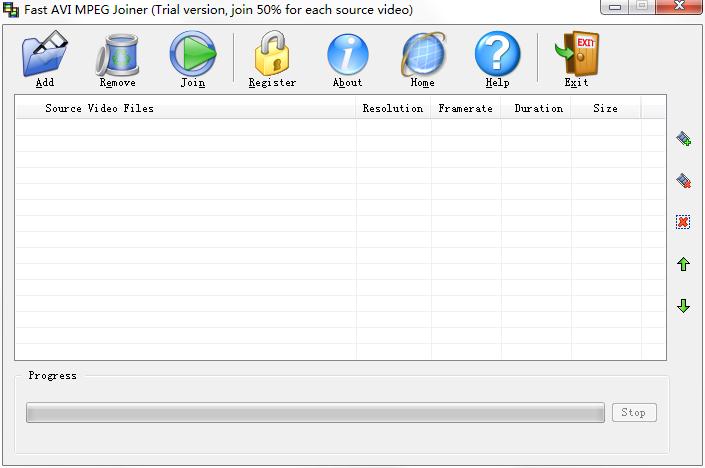705x468 pixels.
Task: Minimize the Fast AVI MPEG Joiner window
Action: coord(615,7)
